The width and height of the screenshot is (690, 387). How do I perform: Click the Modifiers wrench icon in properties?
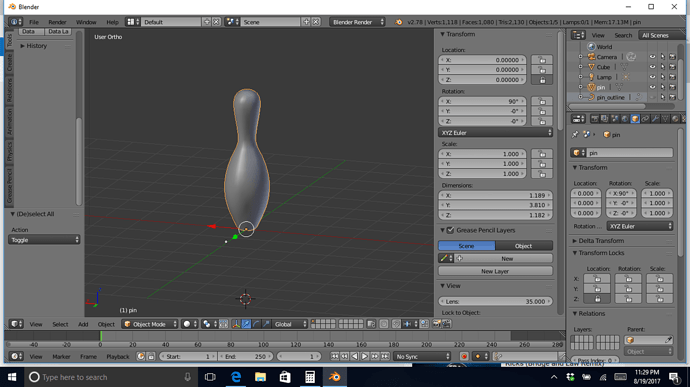tap(655, 119)
